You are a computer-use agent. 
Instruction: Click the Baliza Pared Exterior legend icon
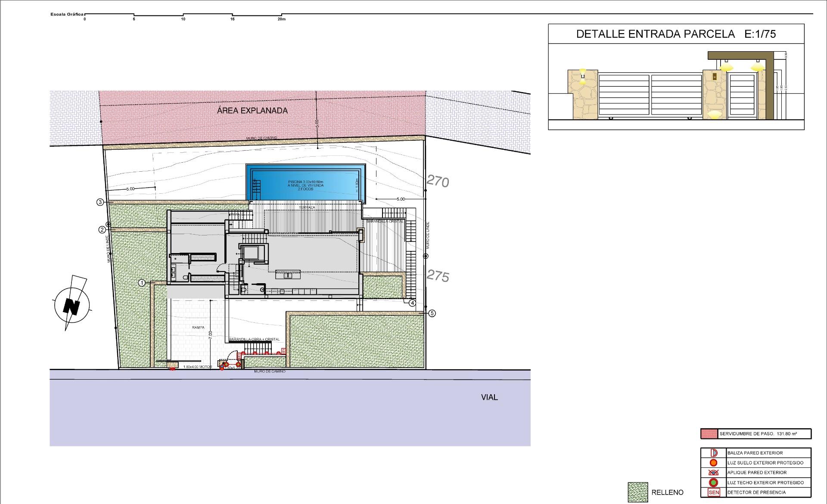pos(713,453)
